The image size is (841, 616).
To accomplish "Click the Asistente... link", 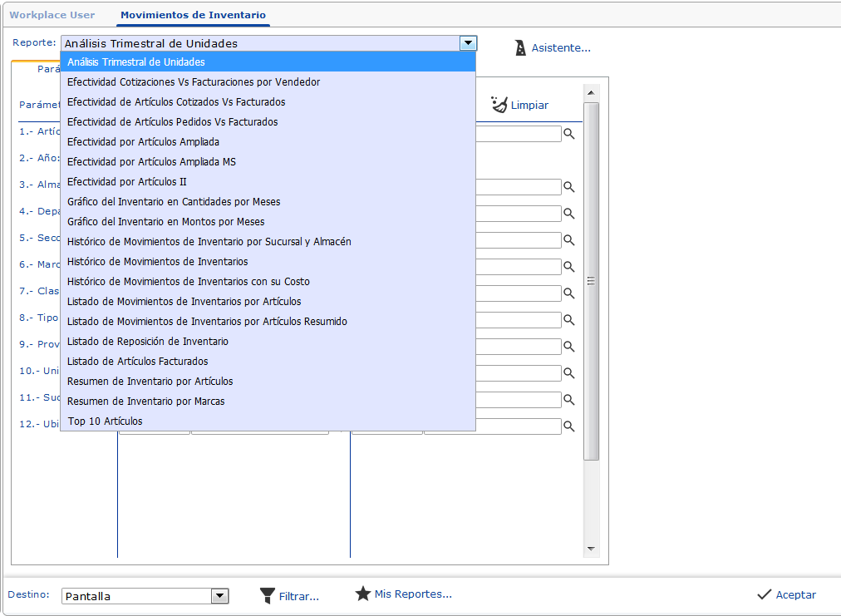I will (561, 48).
